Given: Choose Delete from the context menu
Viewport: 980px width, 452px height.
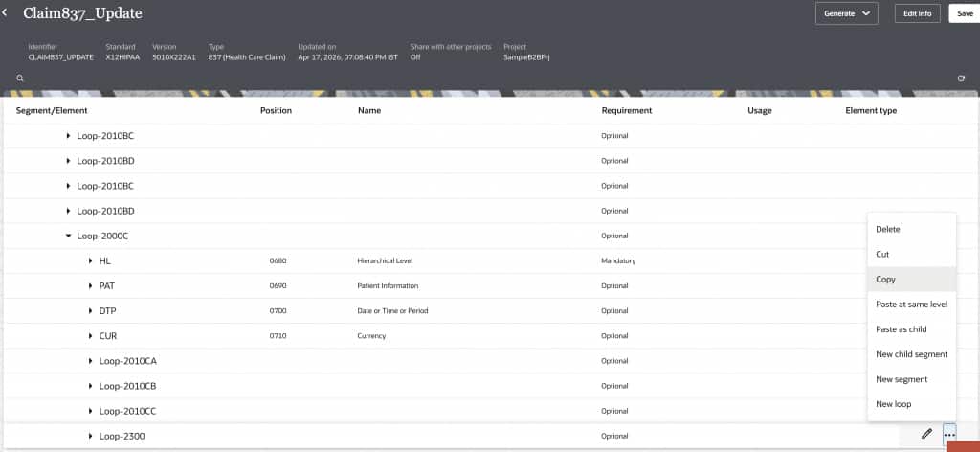Looking at the screenshot, I should coord(888,229).
